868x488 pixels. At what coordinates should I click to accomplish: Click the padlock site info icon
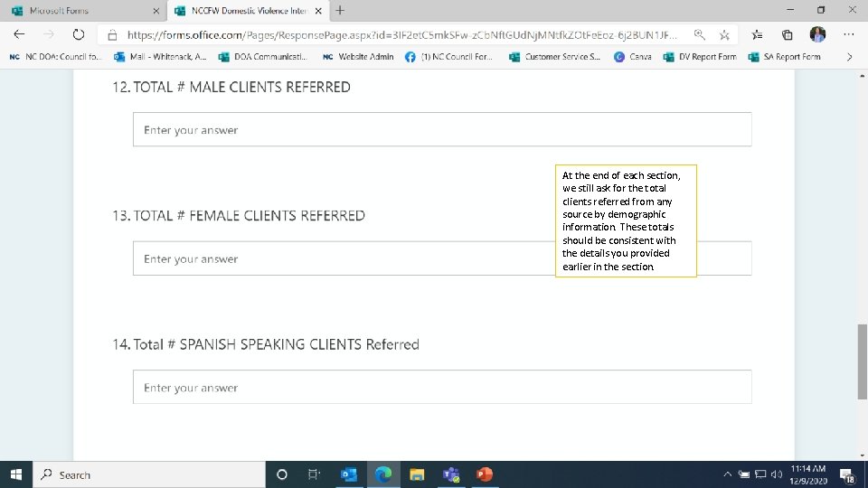[112, 35]
